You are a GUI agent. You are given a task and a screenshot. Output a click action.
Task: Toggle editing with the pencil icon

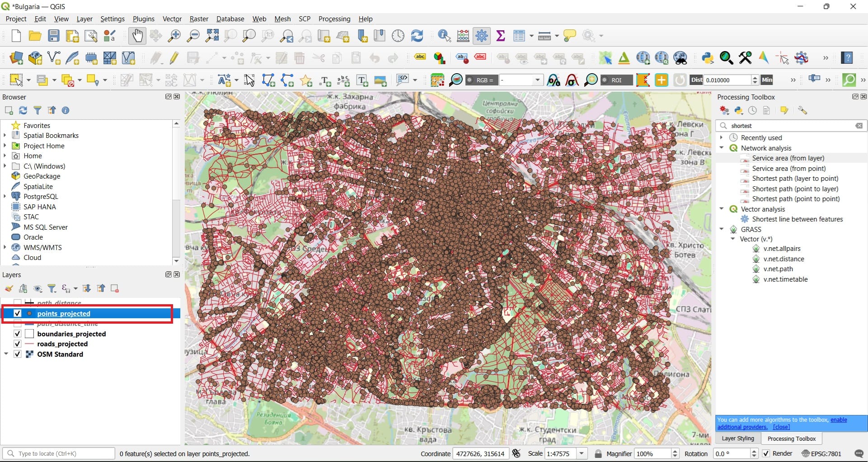[174, 58]
